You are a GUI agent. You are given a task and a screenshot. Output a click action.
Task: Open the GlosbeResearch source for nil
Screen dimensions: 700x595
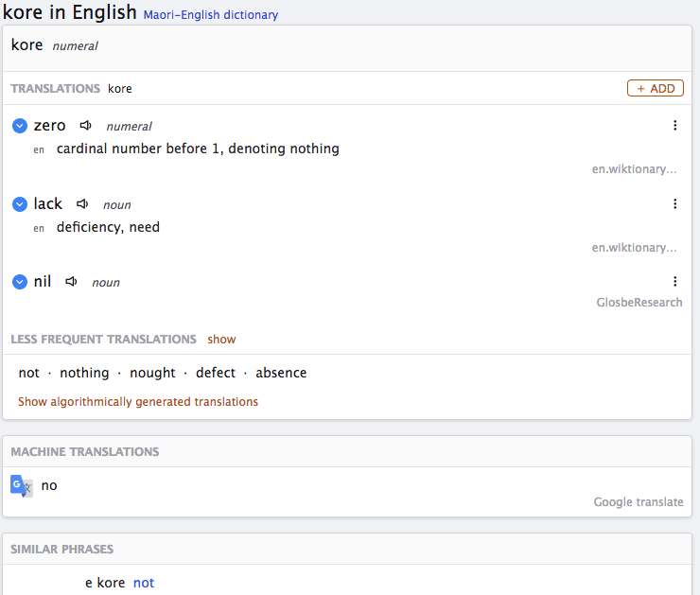[639, 303]
